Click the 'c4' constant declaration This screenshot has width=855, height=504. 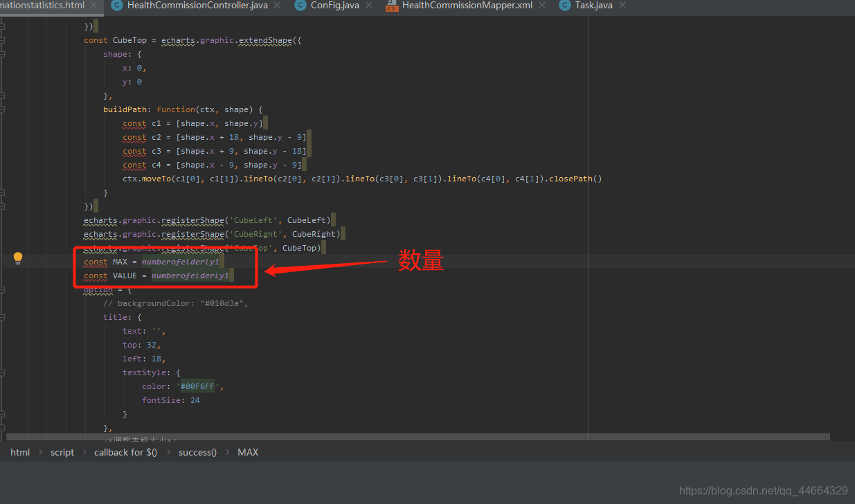click(x=156, y=165)
